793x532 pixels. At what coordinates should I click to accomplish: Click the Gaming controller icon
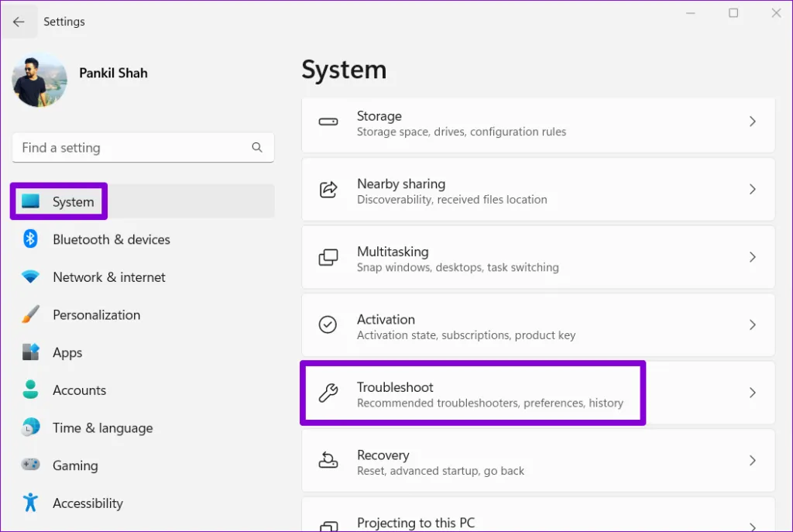30,465
